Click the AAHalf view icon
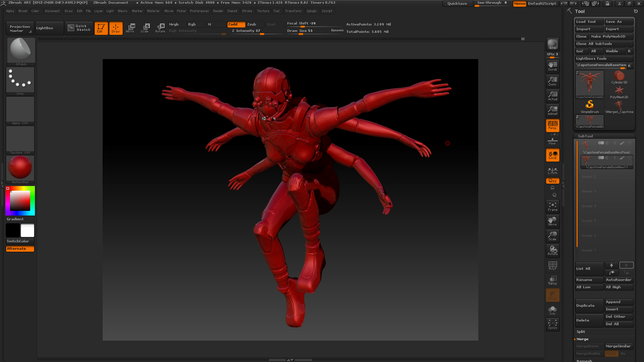 (x=553, y=110)
